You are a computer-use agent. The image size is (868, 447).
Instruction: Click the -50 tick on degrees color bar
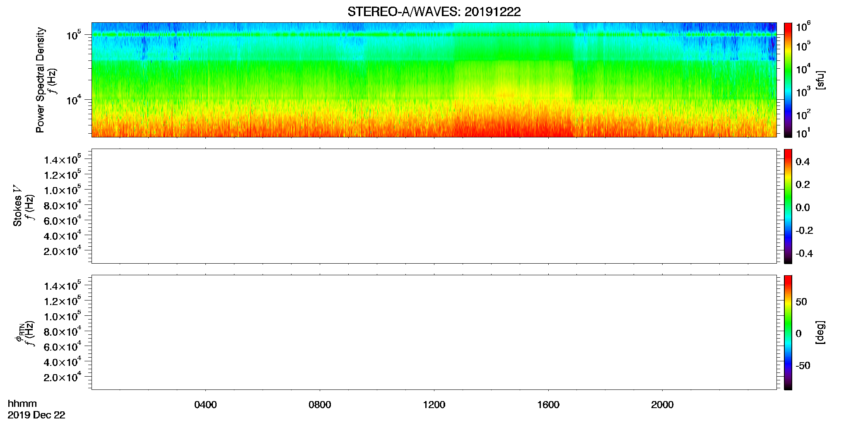(x=803, y=365)
